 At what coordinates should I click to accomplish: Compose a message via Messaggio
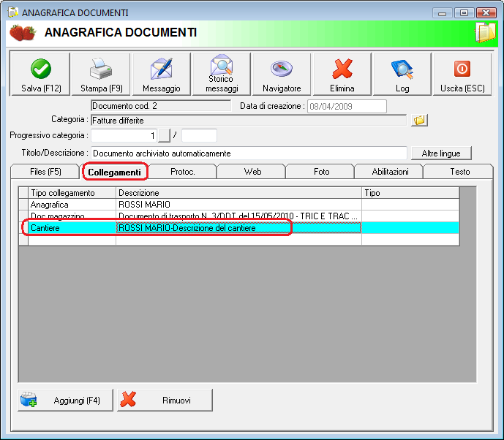click(x=162, y=75)
